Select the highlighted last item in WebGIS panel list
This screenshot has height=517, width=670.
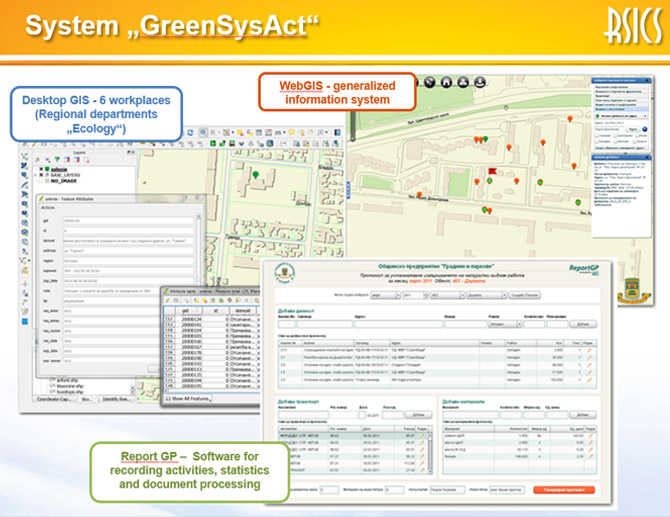coord(622,109)
